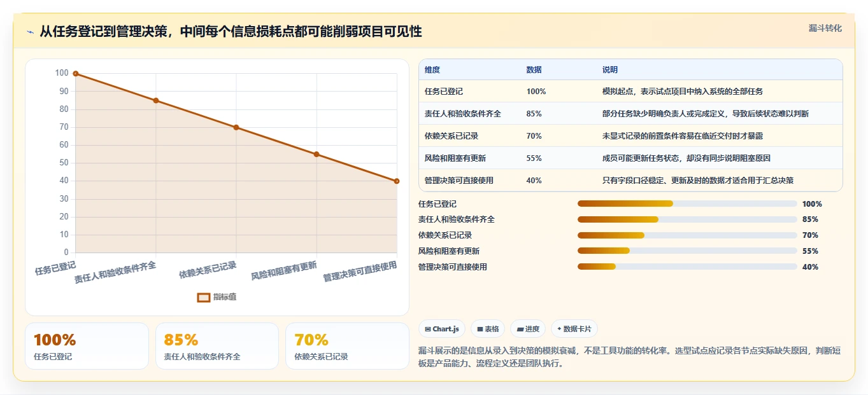Click the 依赖关系已记录 progress bar showing 70%
Image resolution: width=868 pixels, height=395 pixels.
[x=687, y=235]
